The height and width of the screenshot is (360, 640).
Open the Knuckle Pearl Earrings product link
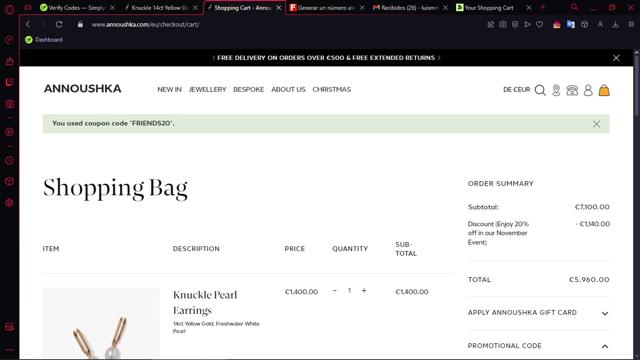(205, 302)
